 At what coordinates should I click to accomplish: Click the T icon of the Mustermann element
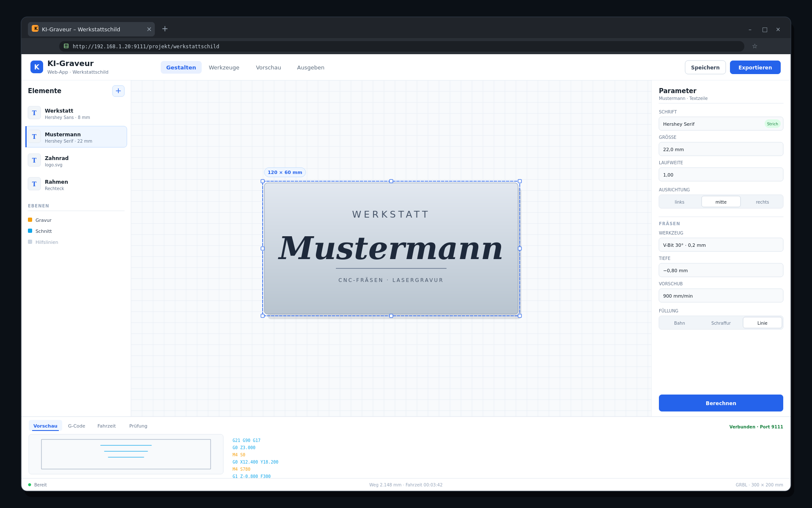pos(34,137)
